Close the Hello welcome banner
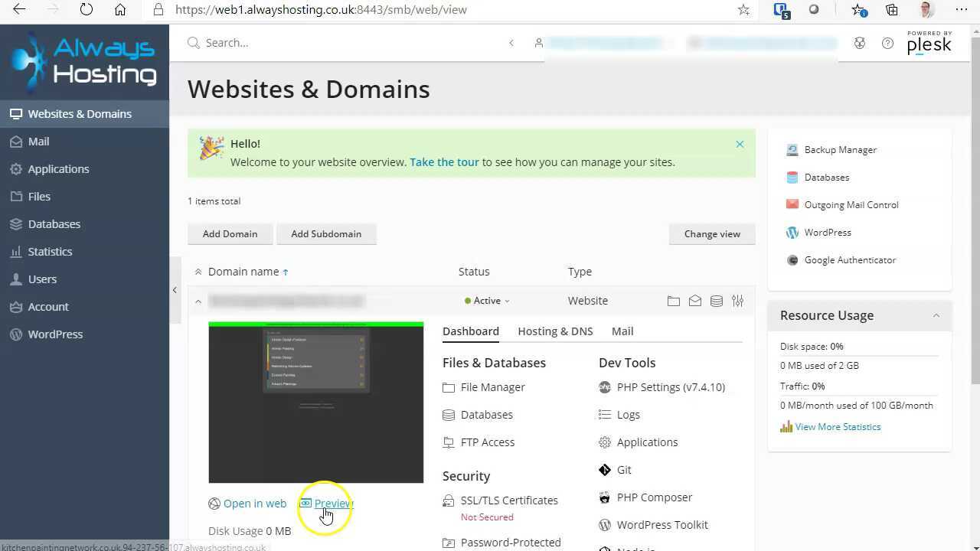The height and width of the screenshot is (551, 980). (740, 144)
